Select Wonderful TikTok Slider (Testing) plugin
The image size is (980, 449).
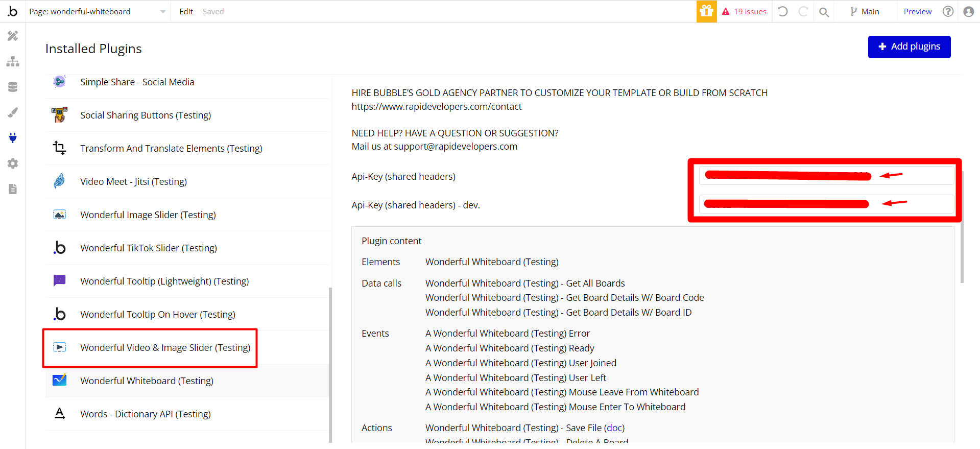pos(149,248)
